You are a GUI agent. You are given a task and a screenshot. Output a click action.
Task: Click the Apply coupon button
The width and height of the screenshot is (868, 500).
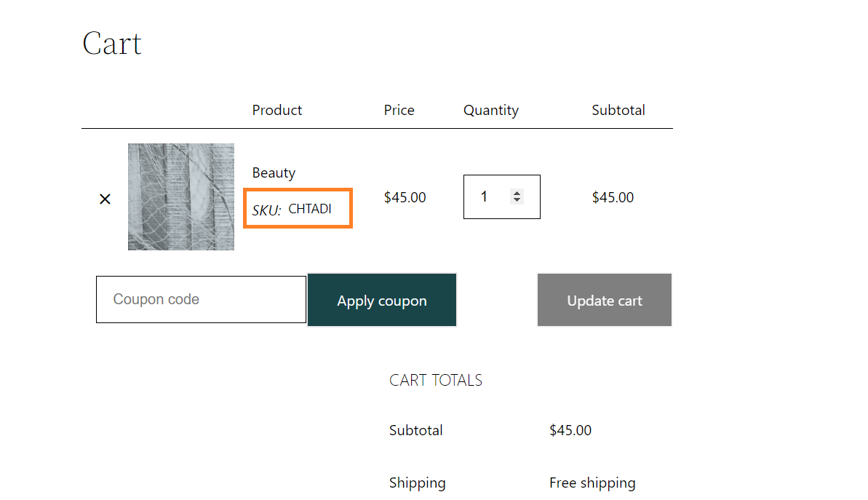382,300
